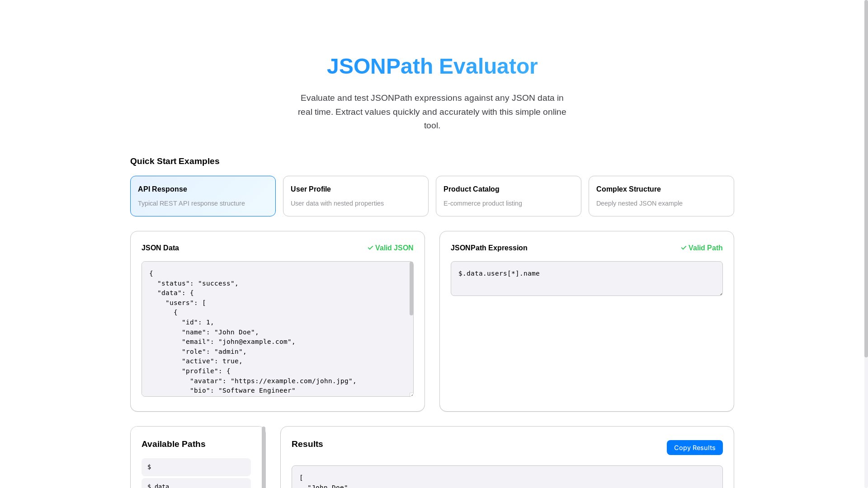Click inside the JSON Data textarea
This screenshot has width=868, height=488.
click(277, 329)
